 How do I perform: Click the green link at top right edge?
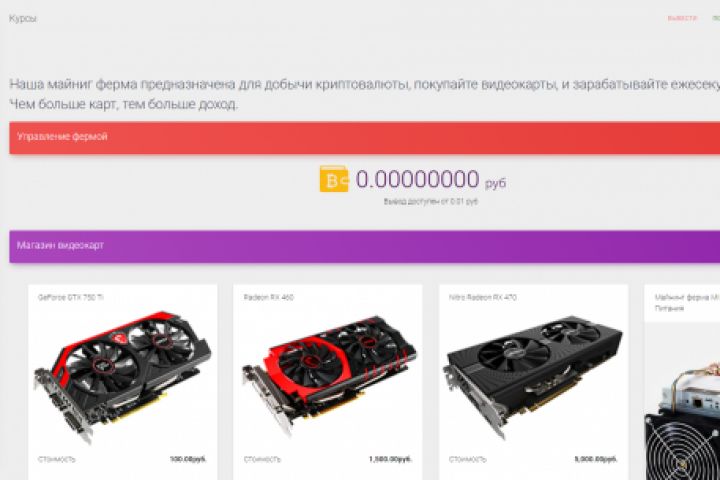coord(716,18)
